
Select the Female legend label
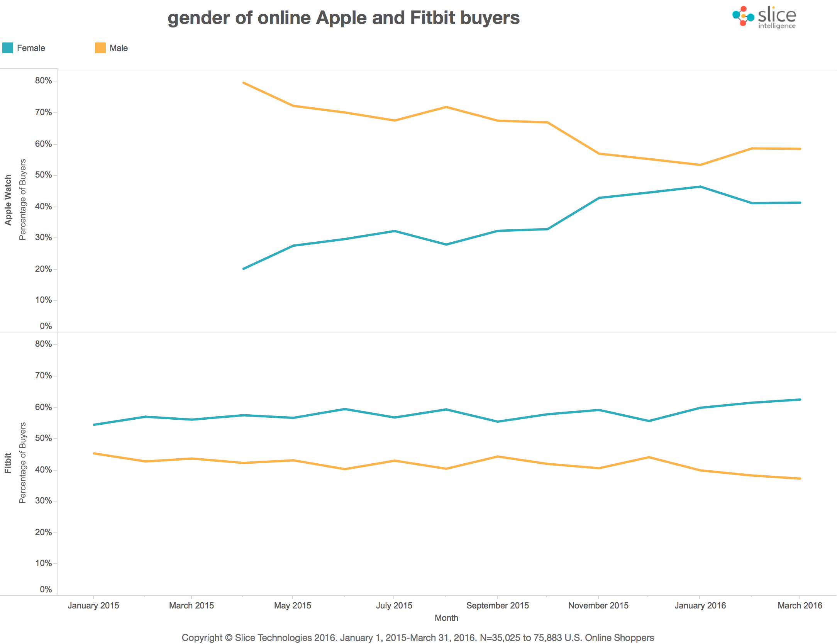[31, 48]
